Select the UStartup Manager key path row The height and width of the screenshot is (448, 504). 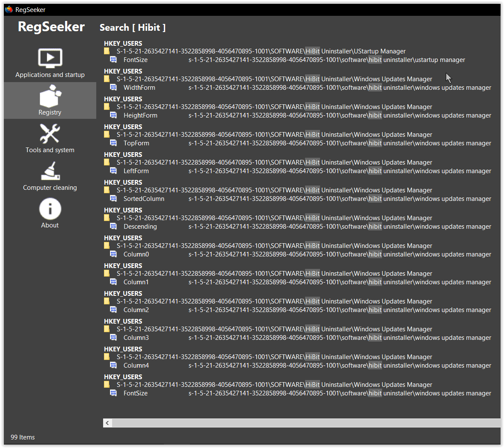[x=261, y=51]
